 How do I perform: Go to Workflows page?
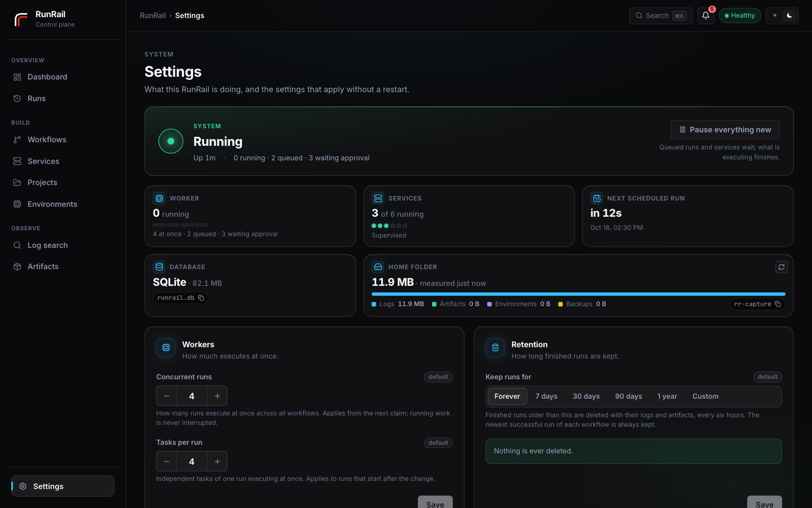point(63,140)
